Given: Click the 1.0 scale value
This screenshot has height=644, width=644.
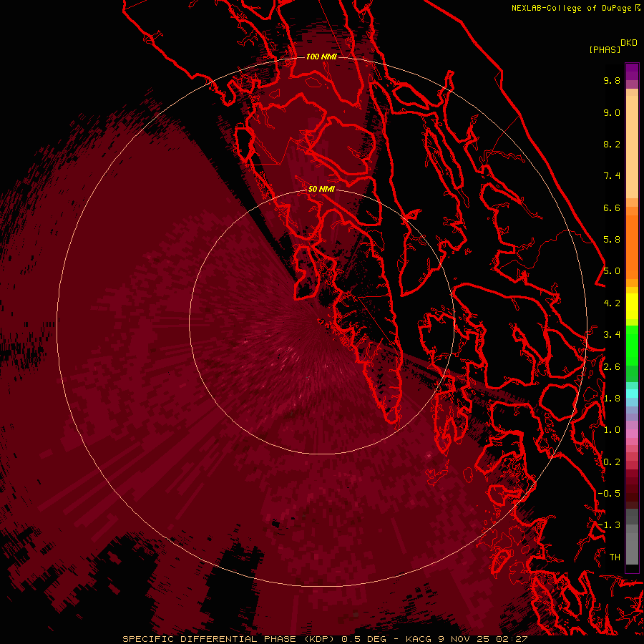Looking at the screenshot, I should [612, 430].
